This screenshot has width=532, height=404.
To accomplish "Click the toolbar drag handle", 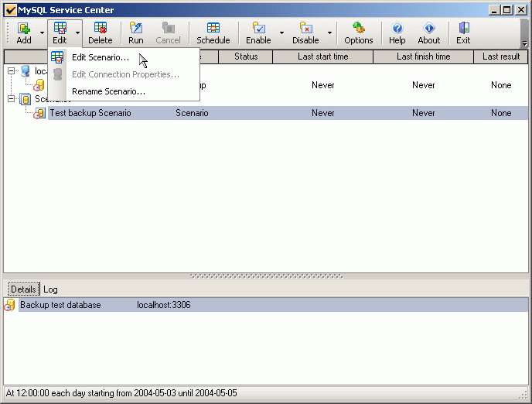I will point(8,33).
